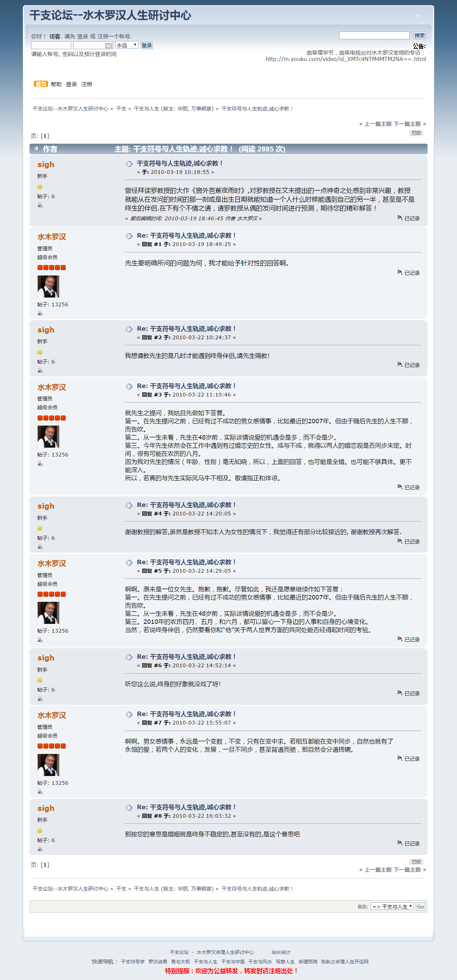Select the 首页 menu tab
The image size is (457, 980).
pyautogui.click(x=41, y=84)
